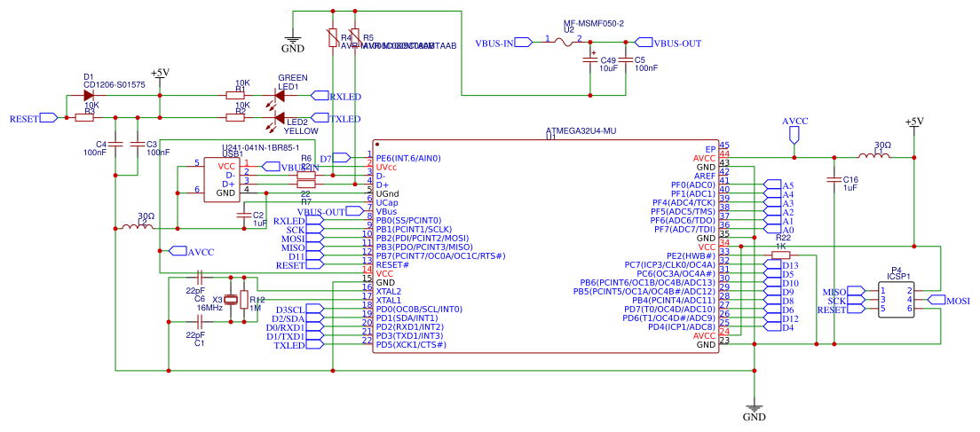Select the USB1 connector block
The height and width of the screenshot is (432, 980).
223,180
